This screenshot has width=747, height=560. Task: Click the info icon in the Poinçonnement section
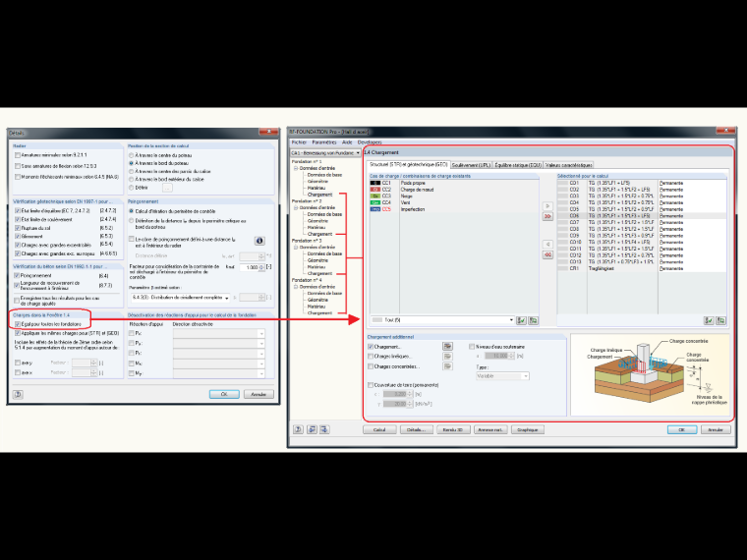pyautogui.click(x=259, y=241)
